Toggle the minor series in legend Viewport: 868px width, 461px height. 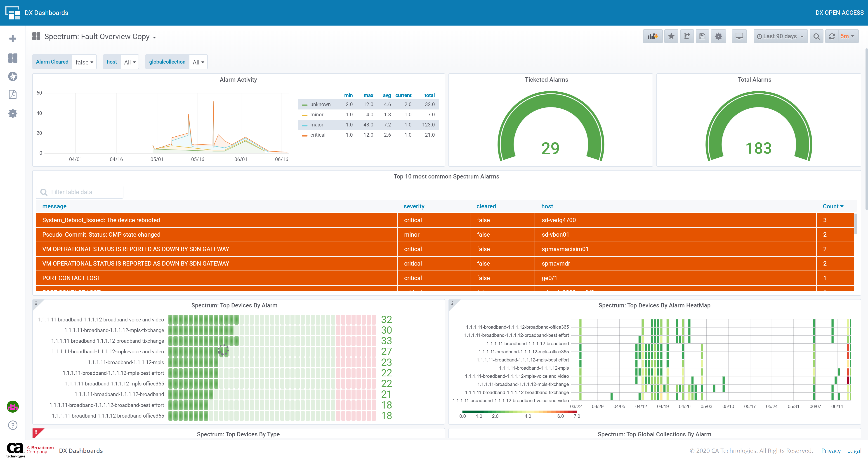[317, 115]
